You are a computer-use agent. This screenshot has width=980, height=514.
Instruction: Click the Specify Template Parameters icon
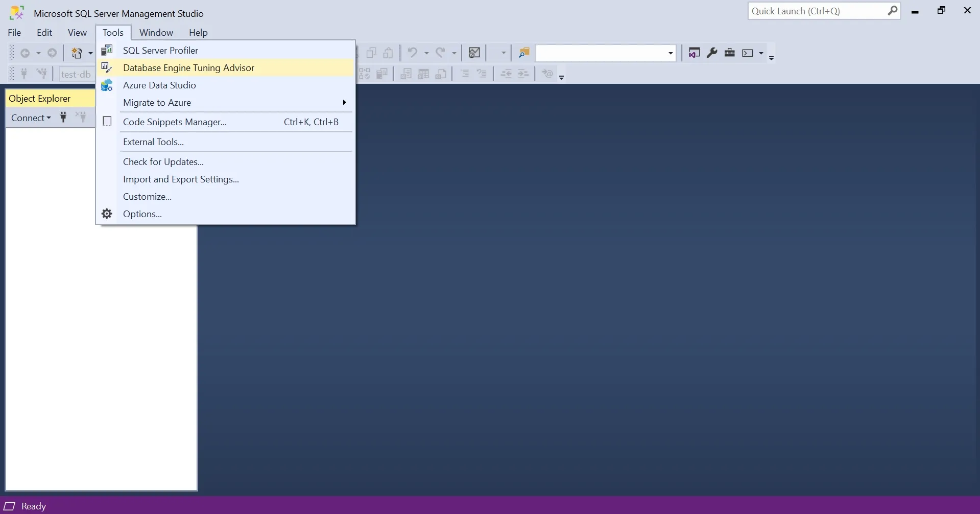click(547, 74)
